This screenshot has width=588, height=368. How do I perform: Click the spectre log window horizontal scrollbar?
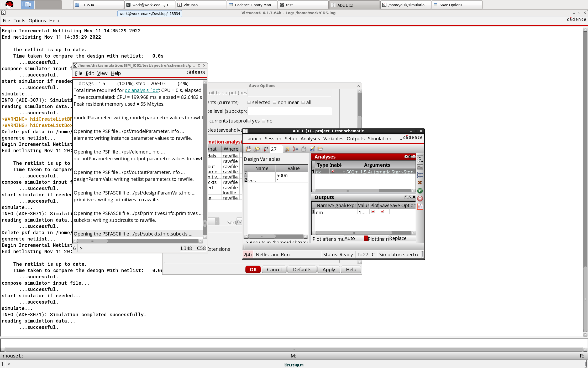[x=138, y=241]
